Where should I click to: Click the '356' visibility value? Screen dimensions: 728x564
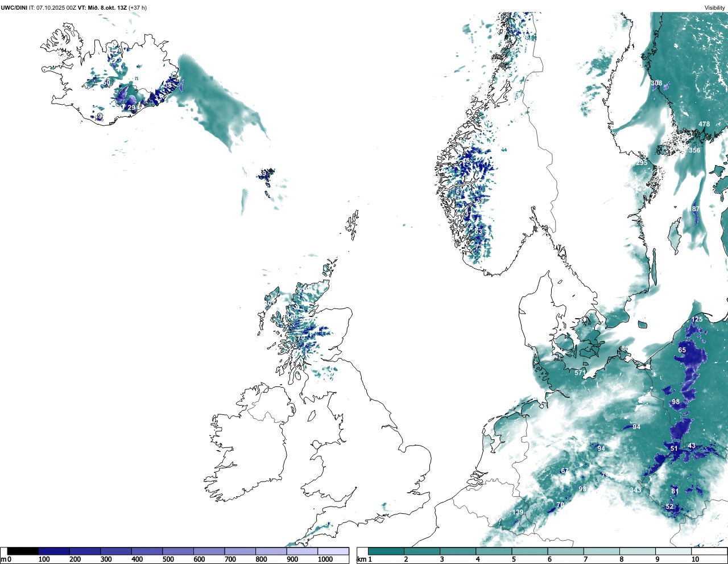(694, 150)
